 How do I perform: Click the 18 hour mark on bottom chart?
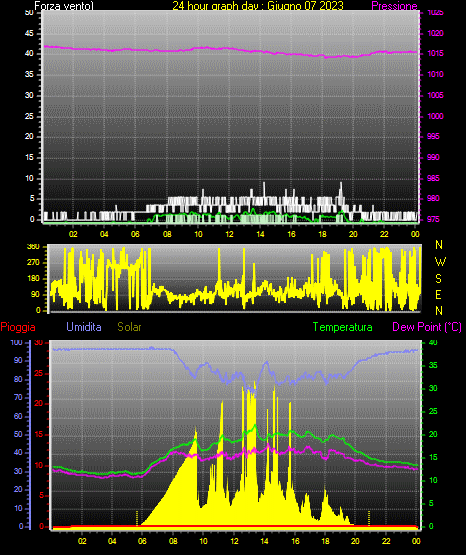click(x=325, y=541)
